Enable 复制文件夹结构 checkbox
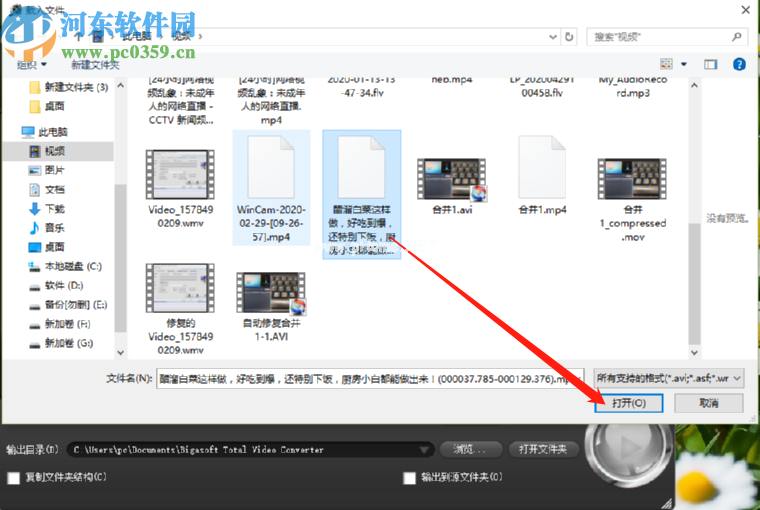This screenshot has height=510, width=760. (x=14, y=478)
